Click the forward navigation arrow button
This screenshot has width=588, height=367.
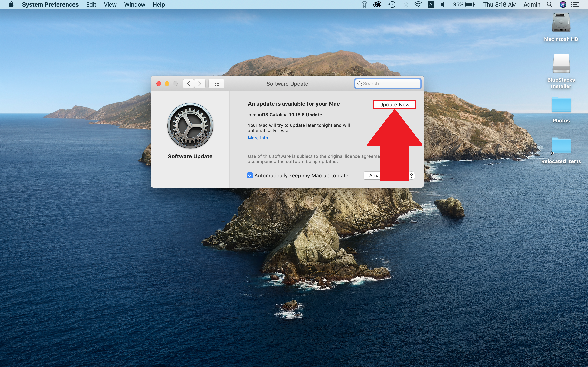coord(199,83)
